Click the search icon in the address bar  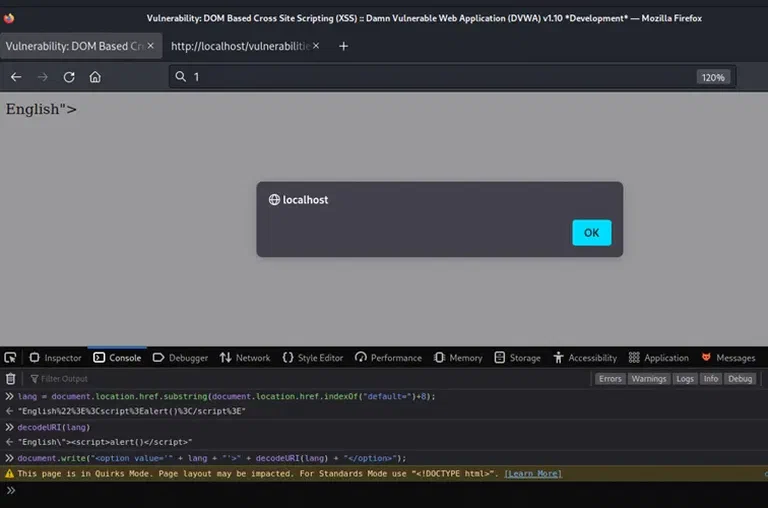181,76
